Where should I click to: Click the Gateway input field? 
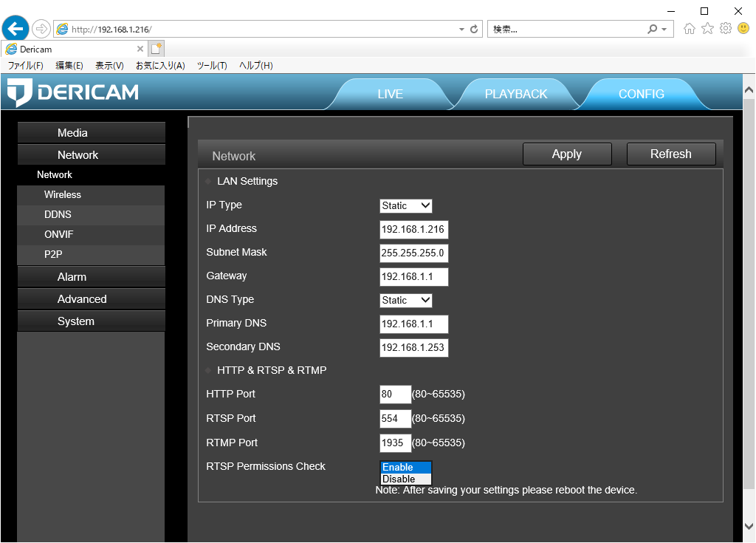413,276
